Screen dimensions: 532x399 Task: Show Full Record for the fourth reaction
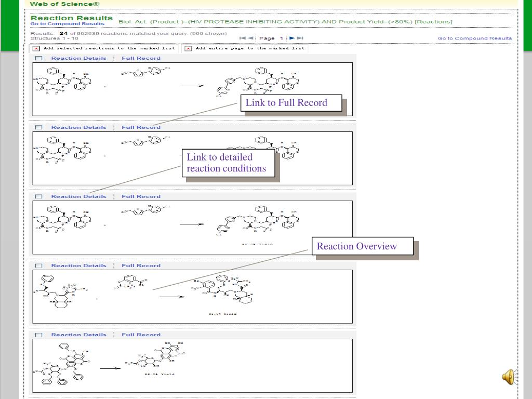coord(141,265)
